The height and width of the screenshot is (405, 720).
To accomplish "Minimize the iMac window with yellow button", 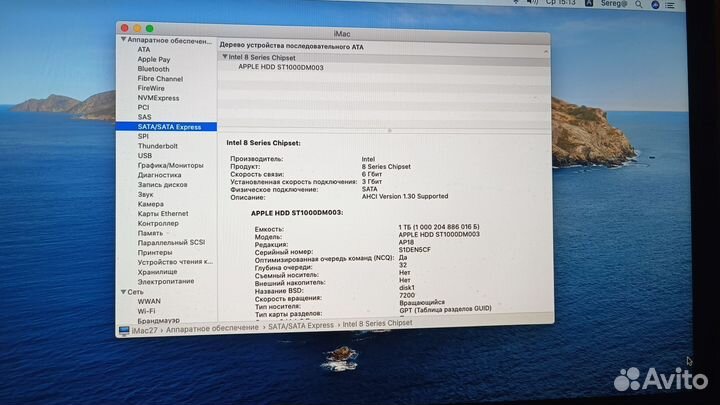I will click(x=137, y=28).
